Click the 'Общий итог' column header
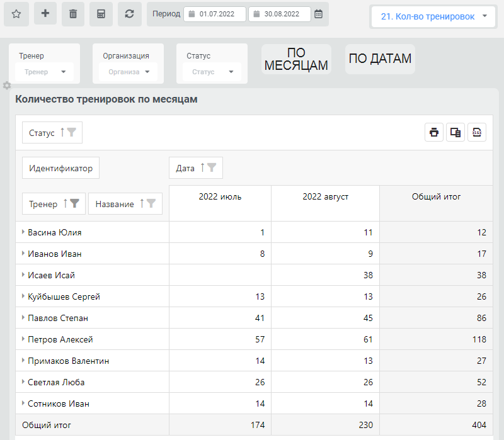Image resolution: width=504 pixels, height=440 pixels. 436,203
